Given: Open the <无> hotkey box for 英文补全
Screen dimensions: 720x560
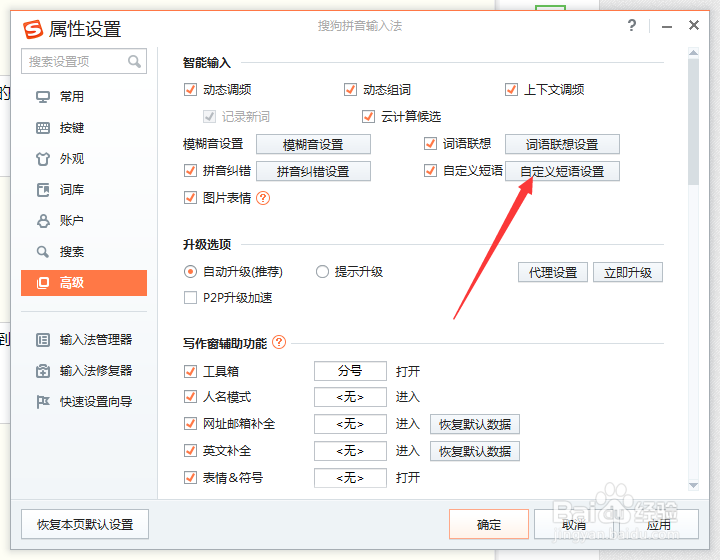Looking at the screenshot, I should (x=350, y=451).
